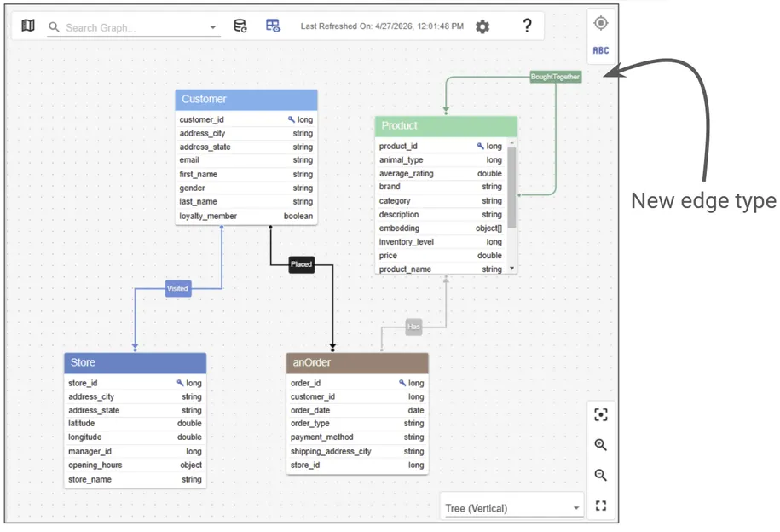Select the last_name row in Customer
Image resolution: width=780 pixels, height=532 pixels.
tap(246, 201)
